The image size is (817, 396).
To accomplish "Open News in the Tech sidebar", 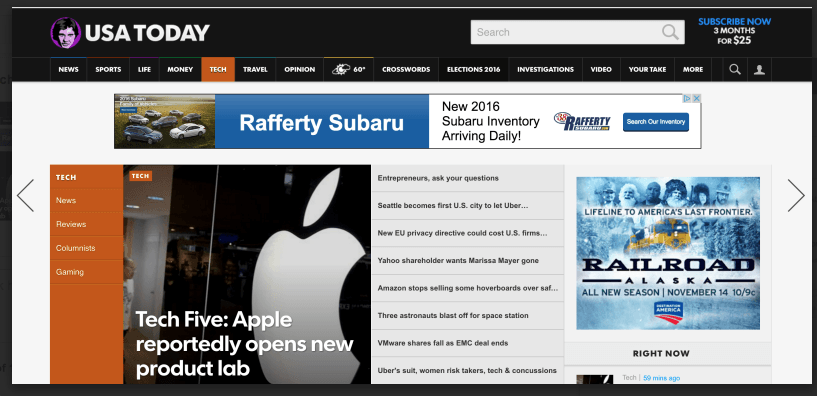I will (x=66, y=200).
